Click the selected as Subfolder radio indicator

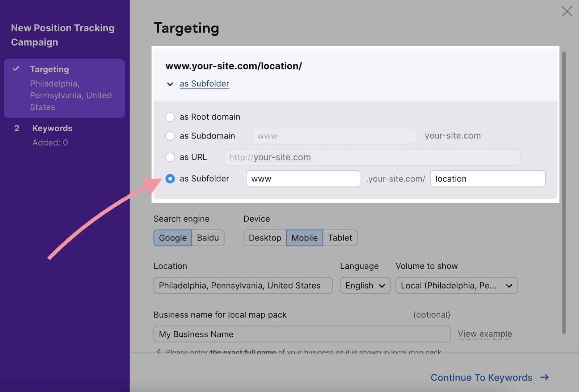tap(170, 179)
